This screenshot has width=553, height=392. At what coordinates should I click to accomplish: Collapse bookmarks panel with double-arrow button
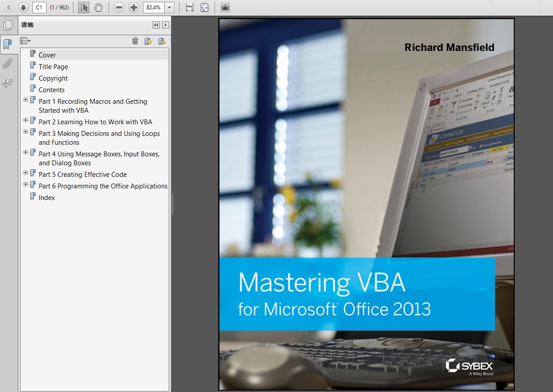pos(156,25)
